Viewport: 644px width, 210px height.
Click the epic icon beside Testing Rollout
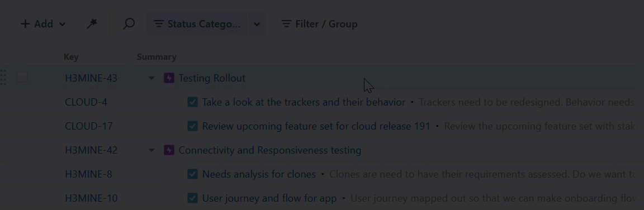point(169,78)
